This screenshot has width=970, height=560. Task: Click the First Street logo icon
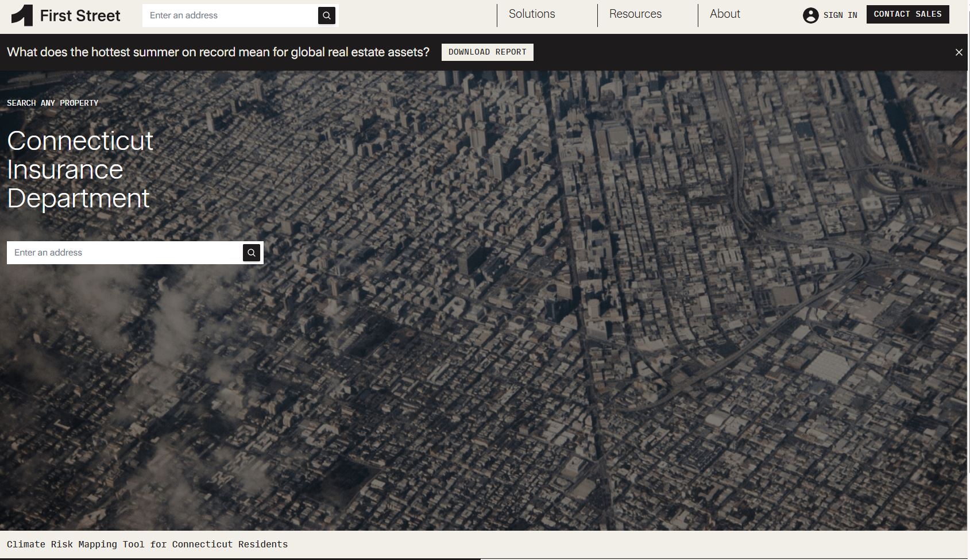[21, 15]
